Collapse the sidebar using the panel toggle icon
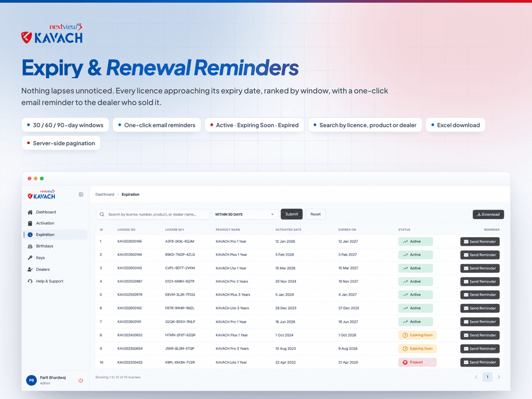532x399 pixels. pyautogui.click(x=81, y=194)
